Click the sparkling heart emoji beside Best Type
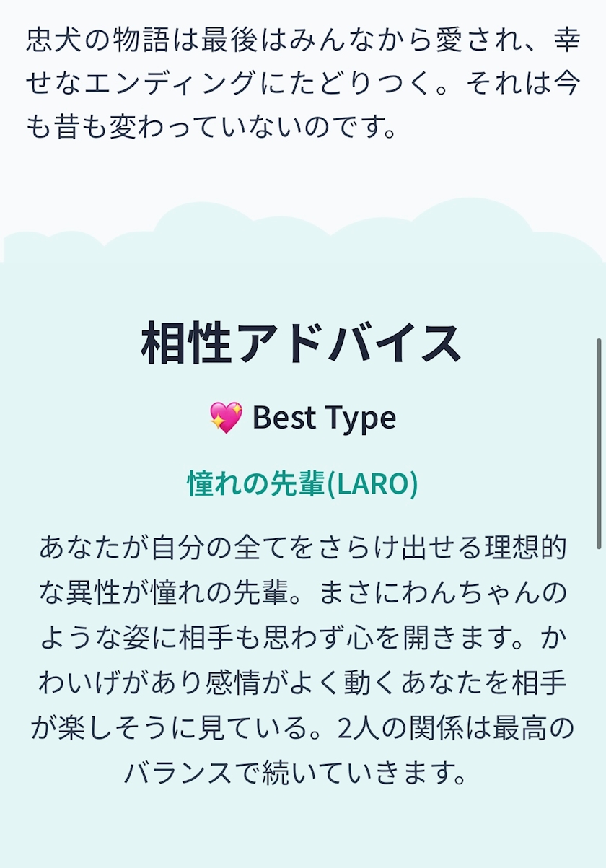Screen dimensions: 606x868 tap(226, 418)
